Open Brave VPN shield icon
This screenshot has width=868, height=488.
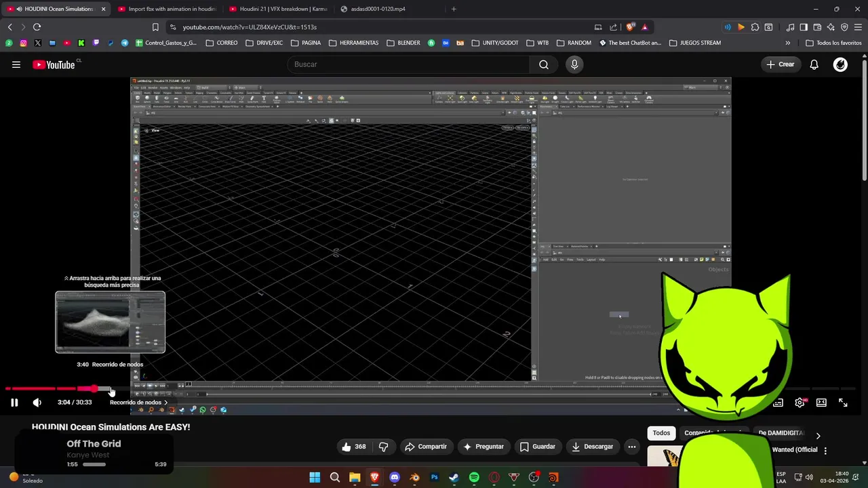click(x=844, y=27)
